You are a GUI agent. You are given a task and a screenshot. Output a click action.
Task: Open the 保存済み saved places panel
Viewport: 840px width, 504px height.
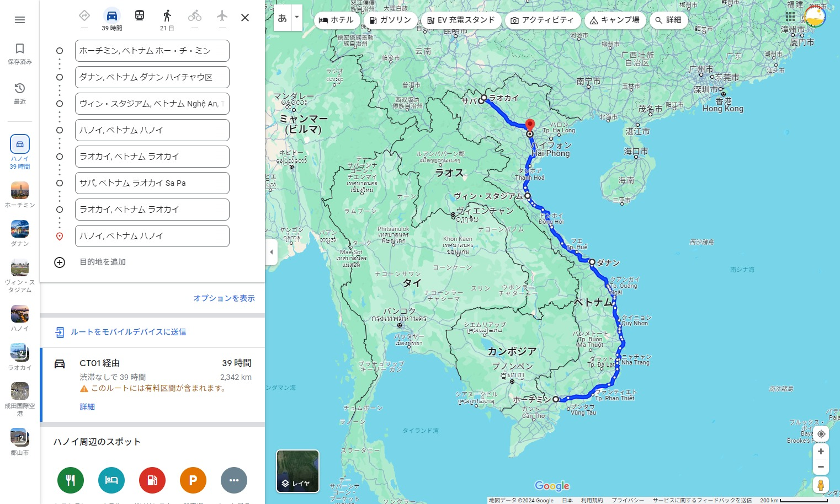(x=20, y=53)
